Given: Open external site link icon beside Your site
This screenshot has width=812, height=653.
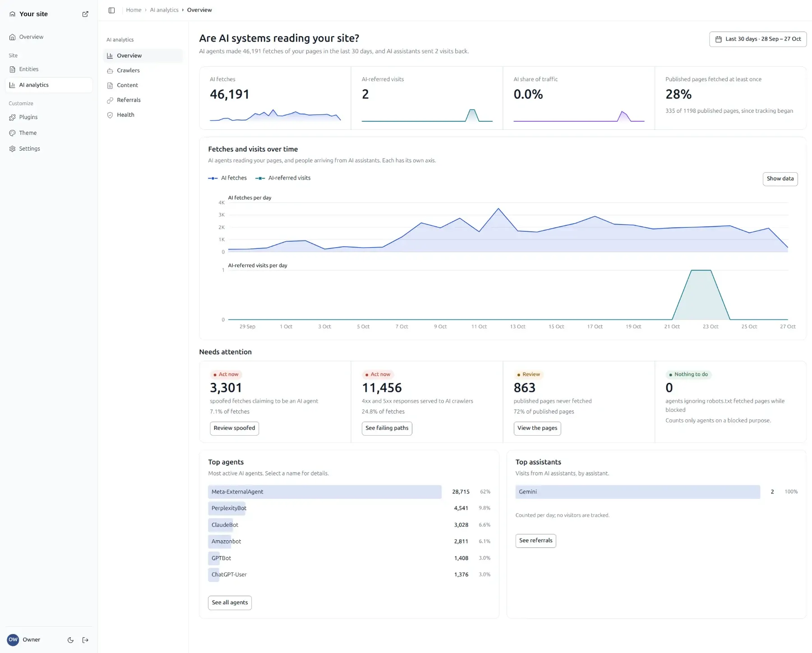Looking at the screenshot, I should pyautogui.click(x=85, y=14).
